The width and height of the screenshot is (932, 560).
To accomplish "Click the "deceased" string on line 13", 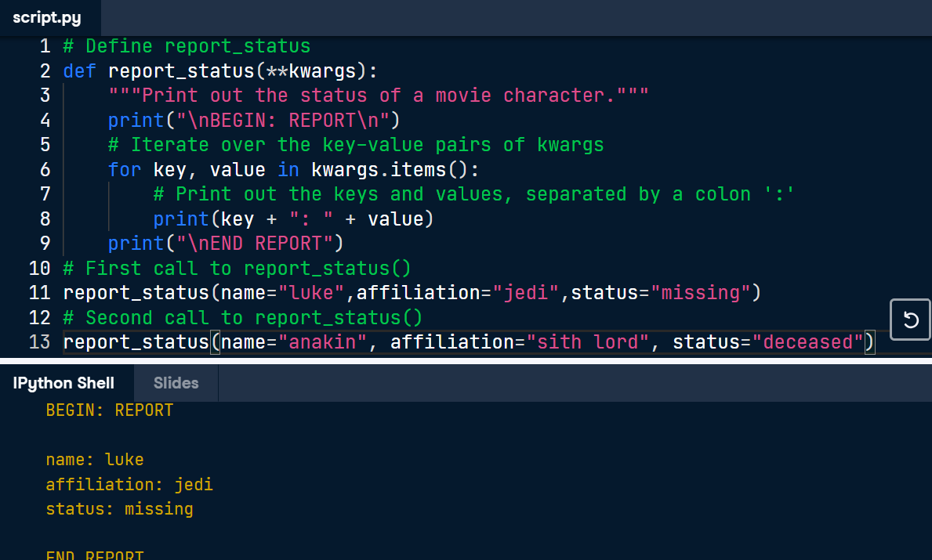I will tap(808, 342).
